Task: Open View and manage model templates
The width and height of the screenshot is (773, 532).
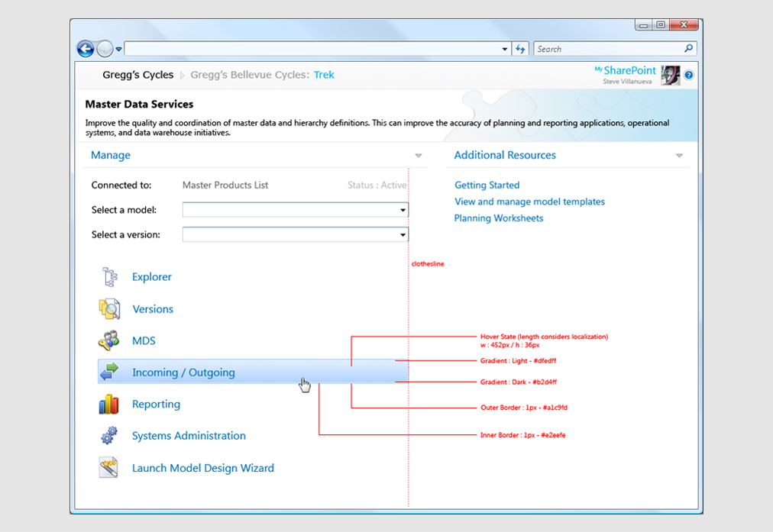Action: (x=529, y=202)
